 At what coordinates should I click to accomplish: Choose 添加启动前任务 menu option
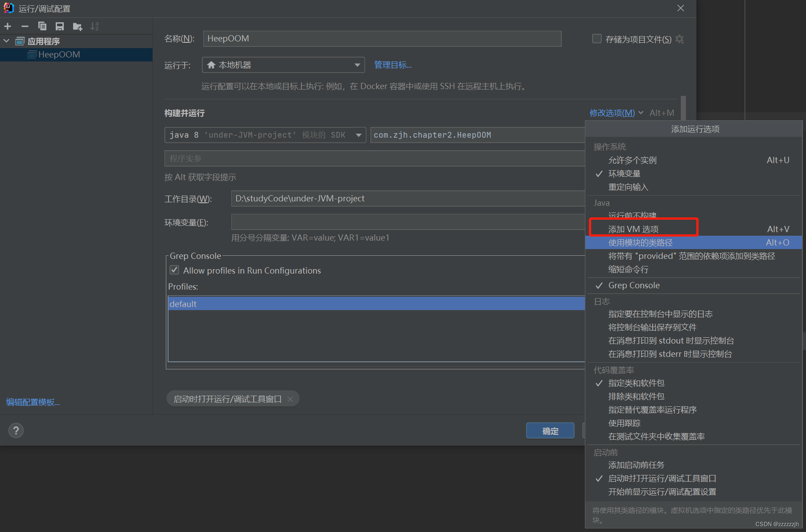click(694, 465)
